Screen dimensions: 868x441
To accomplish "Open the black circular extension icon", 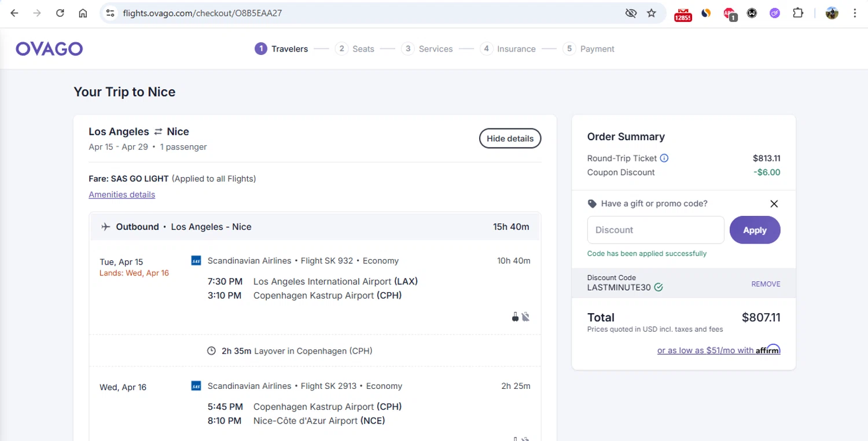I will pyautogui.click(x=752, y=13).
